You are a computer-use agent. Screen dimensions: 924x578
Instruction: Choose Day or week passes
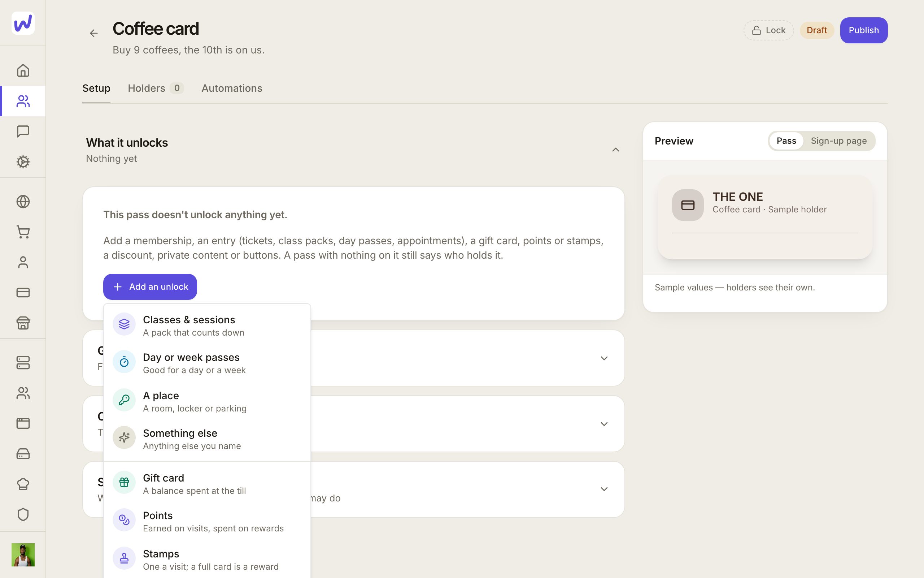click(207, 363)
